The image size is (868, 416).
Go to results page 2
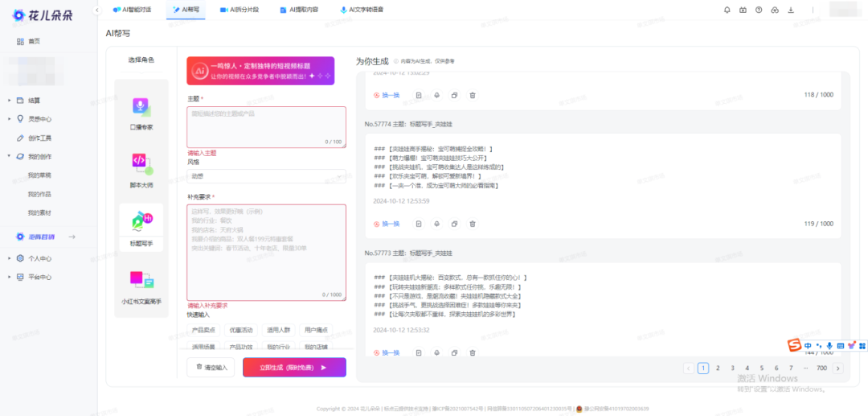click(x=718, y=368)
